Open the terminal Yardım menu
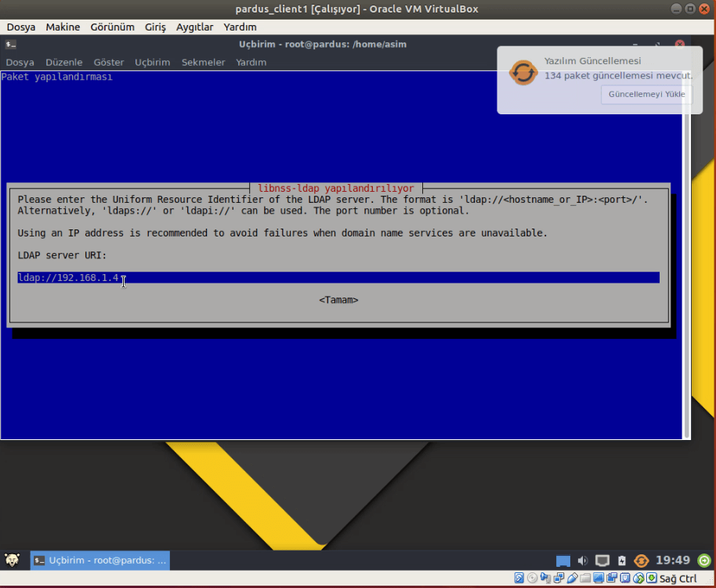The width and height of the screenshot is (716, 588). pyautogui.click(x=251, y=62)
